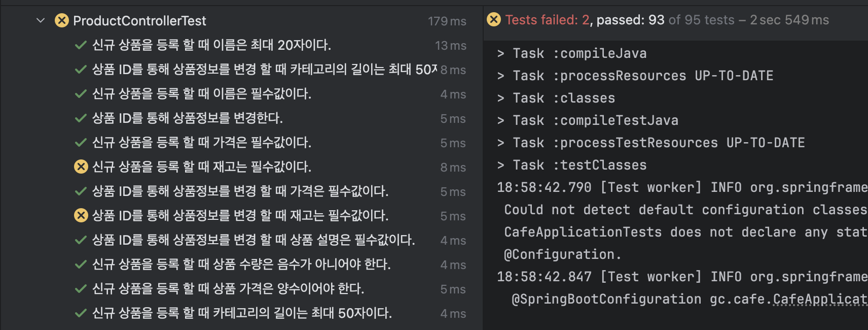Click passed checkmark of 상품정보를 변경한다 test
This screenshot has width=868, height=330.
click(81, 118)
